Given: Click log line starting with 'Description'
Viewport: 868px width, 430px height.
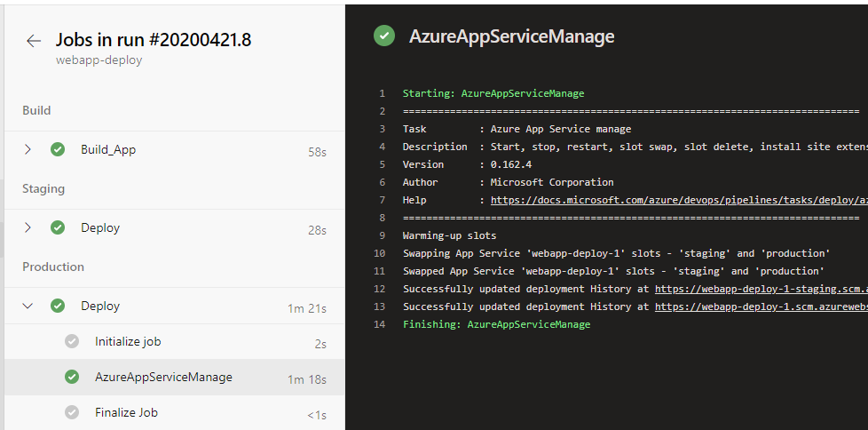Looking at the screenshot, I should click(635, 147).
